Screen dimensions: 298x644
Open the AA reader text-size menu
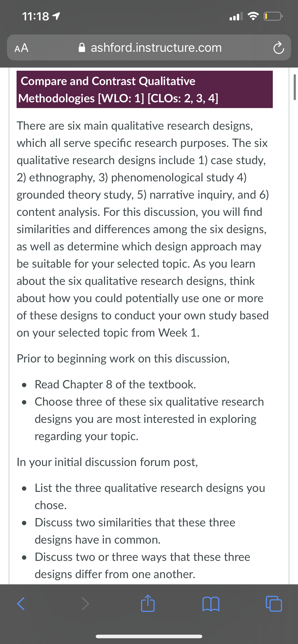point(22,48)
